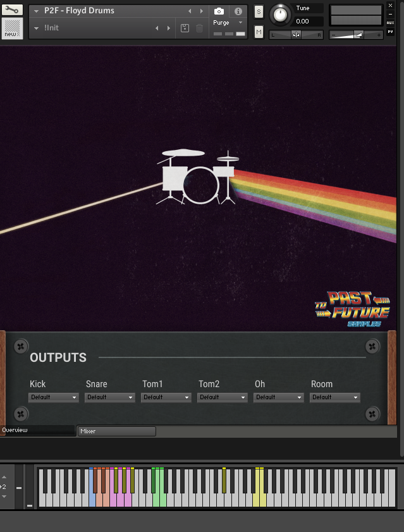This screenshot has width=404, height=532.
Task: Open Kick output dropdown
Action: coord(54,397)
